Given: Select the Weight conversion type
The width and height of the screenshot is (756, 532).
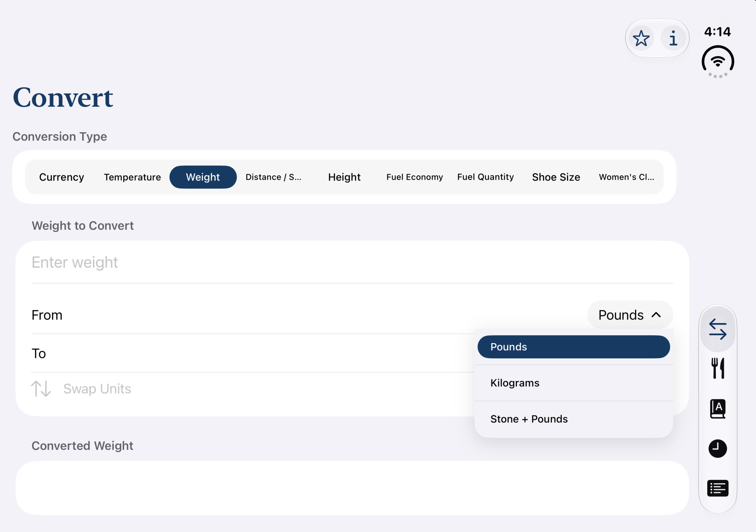Looking at the screenshot, I should [x=203, y=177].
